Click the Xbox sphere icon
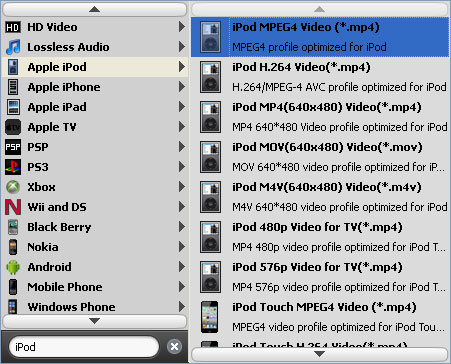This screenshot has width=451, height=364. pyautogui.click(x=13, y=187)
